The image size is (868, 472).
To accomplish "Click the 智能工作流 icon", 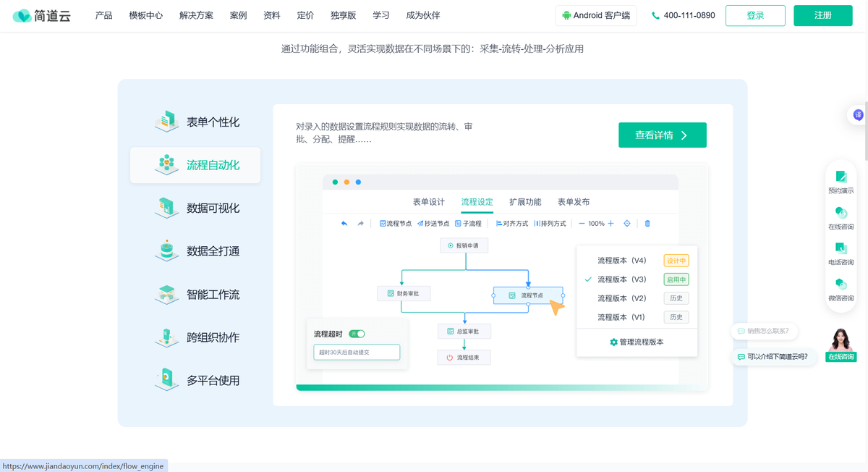I will pos(166,294).
